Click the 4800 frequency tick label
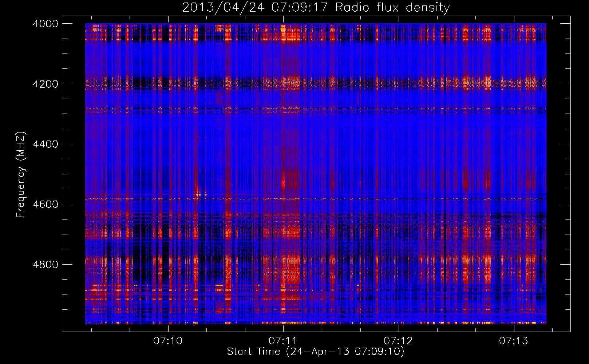Image resolution: width=589 pixels, height=364 pixels. pyautogui.click(x=46, y=265)
